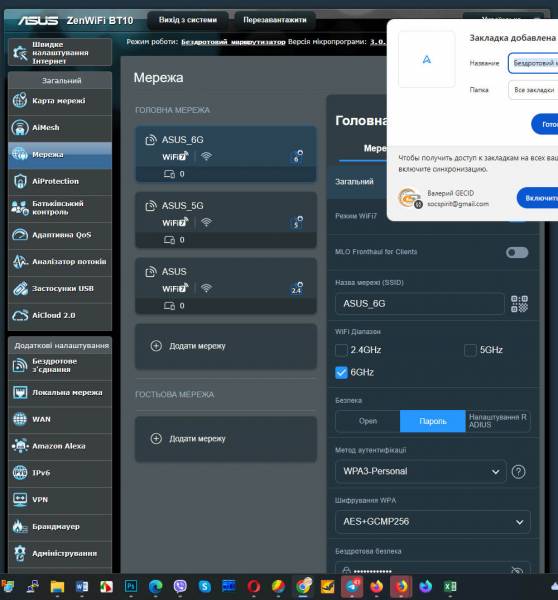Click 5GHz band badge on ASUS_5G card
Screen dimensions: 558x600
click(297, 223)
